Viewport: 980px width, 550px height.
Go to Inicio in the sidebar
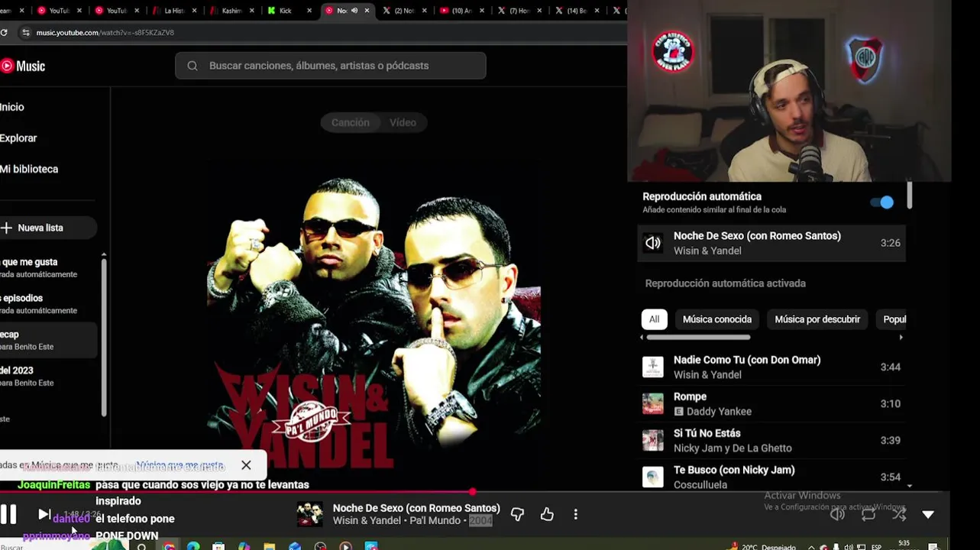(x=12, y=107)
